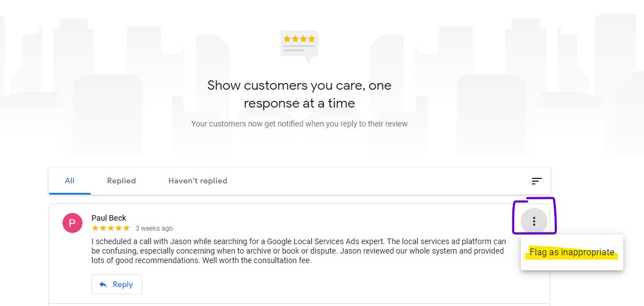Viewport: 644px width, 306px height.
Task: Select Flag as inappropriate from the popup menu
Action: point(572,252)
